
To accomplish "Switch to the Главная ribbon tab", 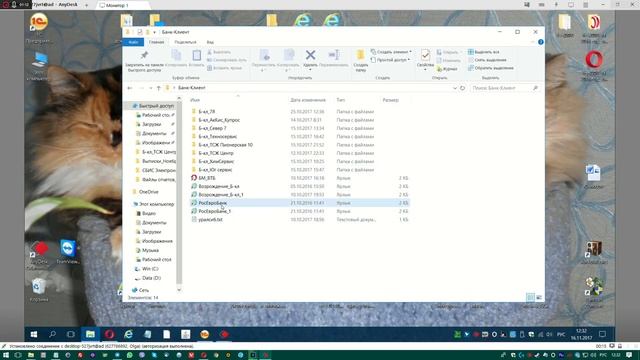I will [x=156, y=42].
